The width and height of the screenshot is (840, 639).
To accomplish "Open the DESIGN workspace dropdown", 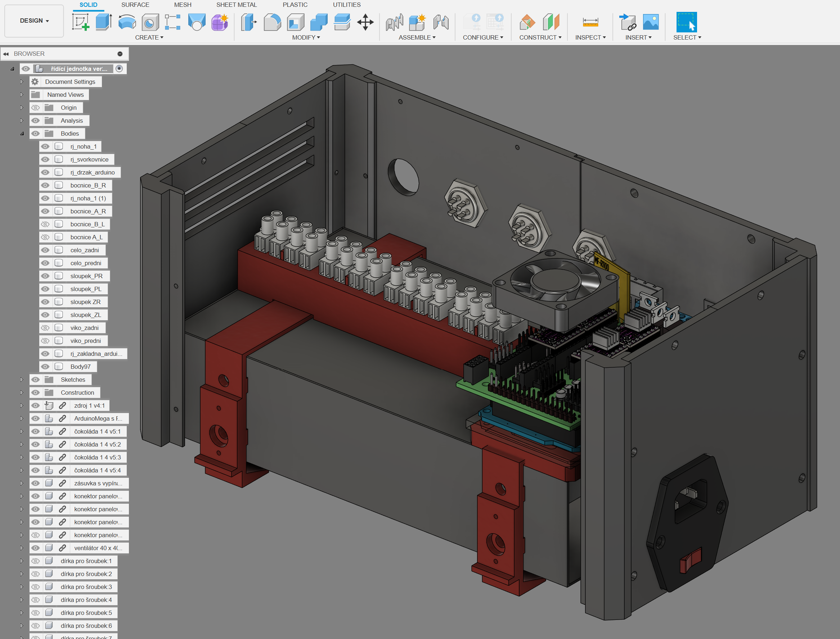I will [34, 21].
